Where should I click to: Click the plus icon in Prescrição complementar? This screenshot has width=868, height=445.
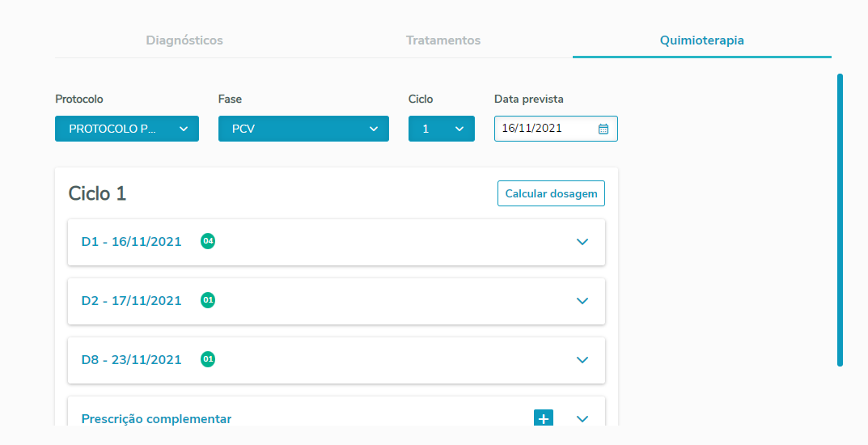pos(544,418)
